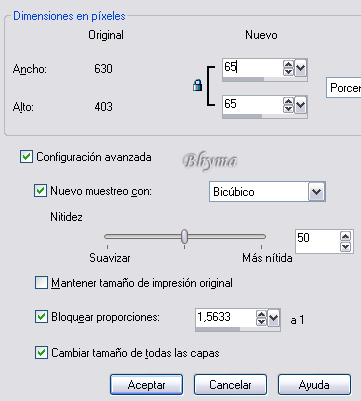361x401 pixels.
Task: Click the Cancelar button
Action: pos(230,385)
